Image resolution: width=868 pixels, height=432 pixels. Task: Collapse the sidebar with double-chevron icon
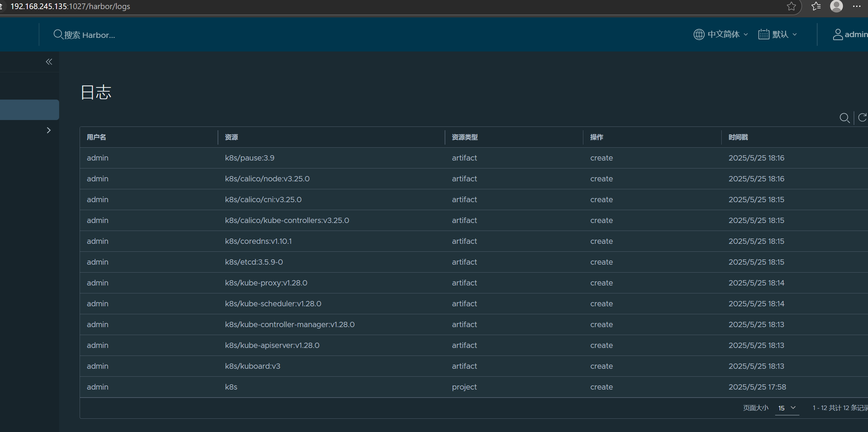coord(49,62)
